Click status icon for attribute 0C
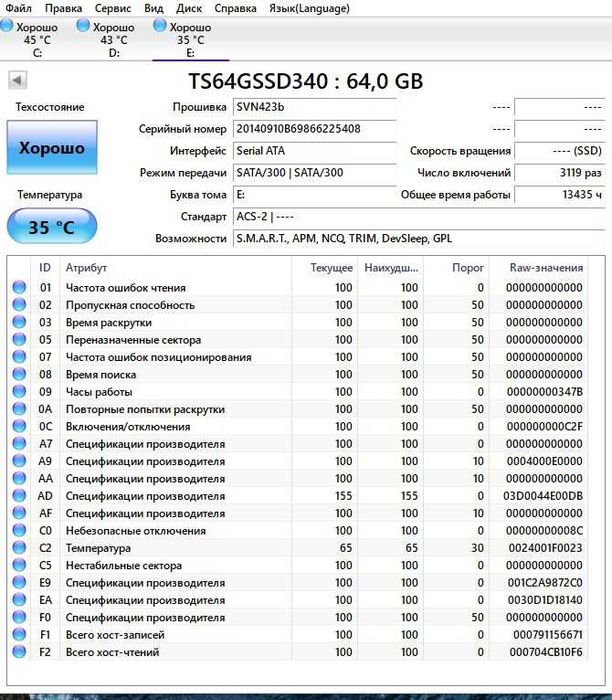This screenshot has width=612, height=700. click(19, 426)
